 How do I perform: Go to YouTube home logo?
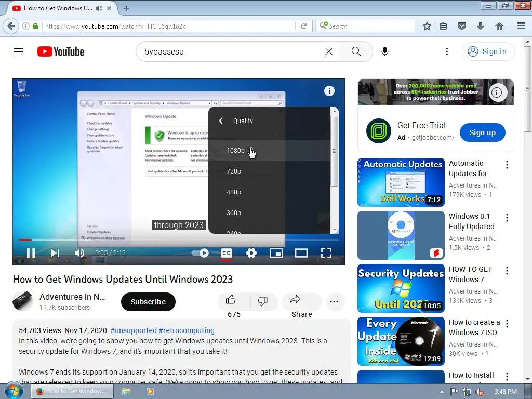pos(61,51)
